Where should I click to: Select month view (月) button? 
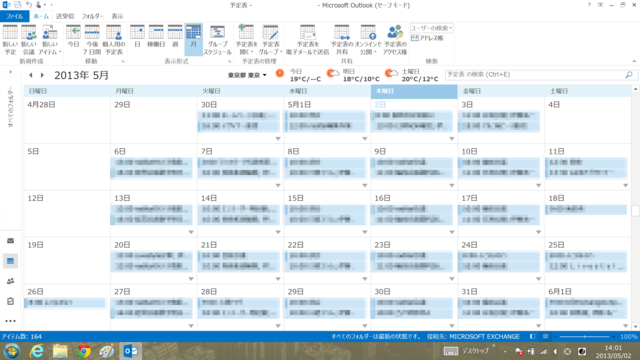[193, 39]
